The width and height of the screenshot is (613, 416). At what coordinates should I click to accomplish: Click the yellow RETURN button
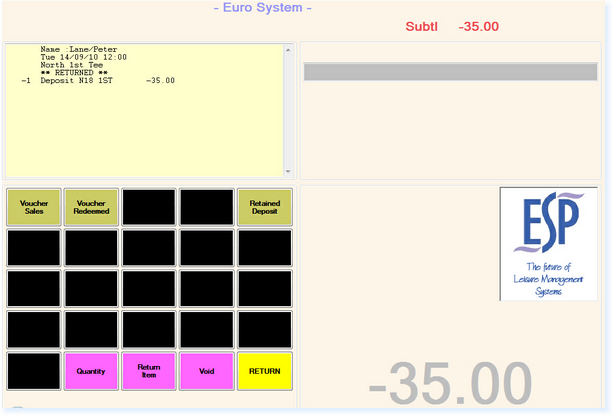click(265, 371)
